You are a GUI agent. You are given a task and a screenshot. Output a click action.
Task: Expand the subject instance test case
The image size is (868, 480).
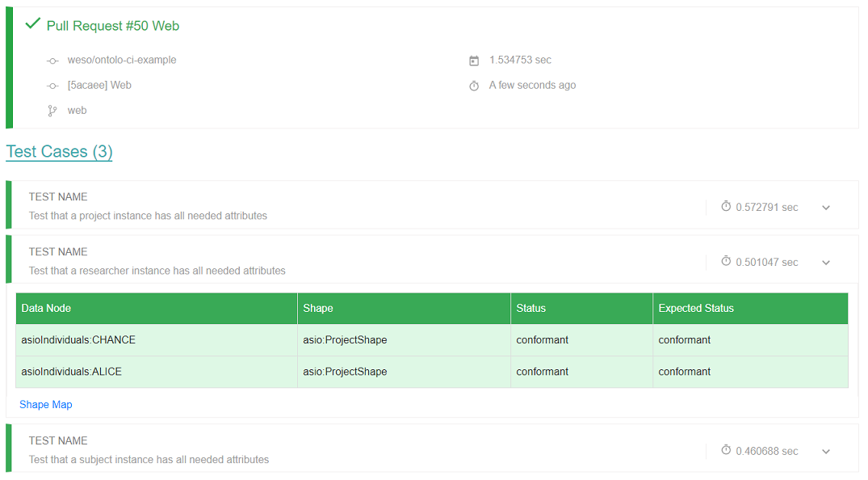tap(826, 452)
